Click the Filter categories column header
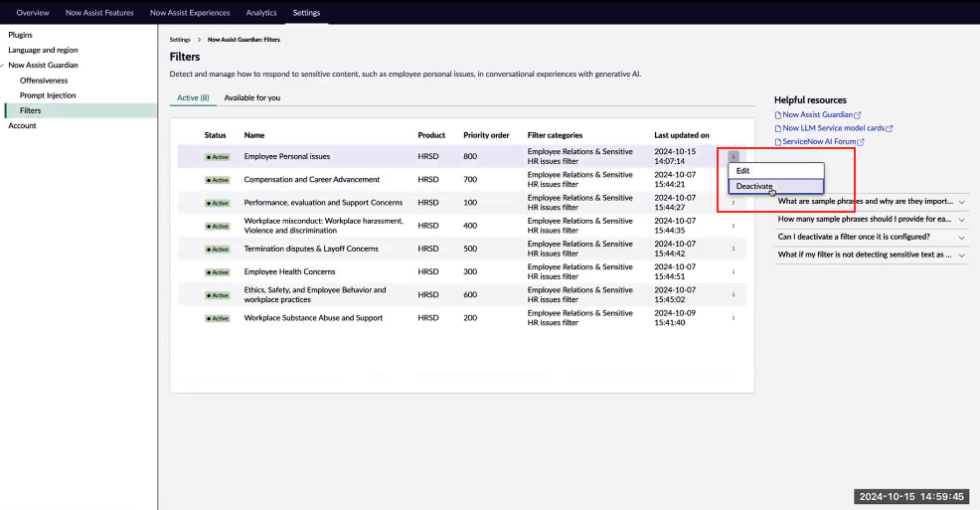Image resolution: width=980 pixels, height=510 pixels. pos(555,135)
